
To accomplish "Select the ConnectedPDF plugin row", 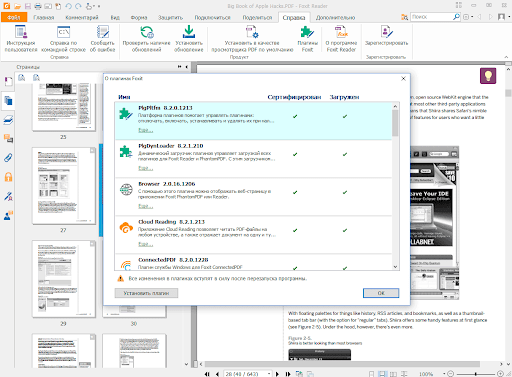I will 253,262.
